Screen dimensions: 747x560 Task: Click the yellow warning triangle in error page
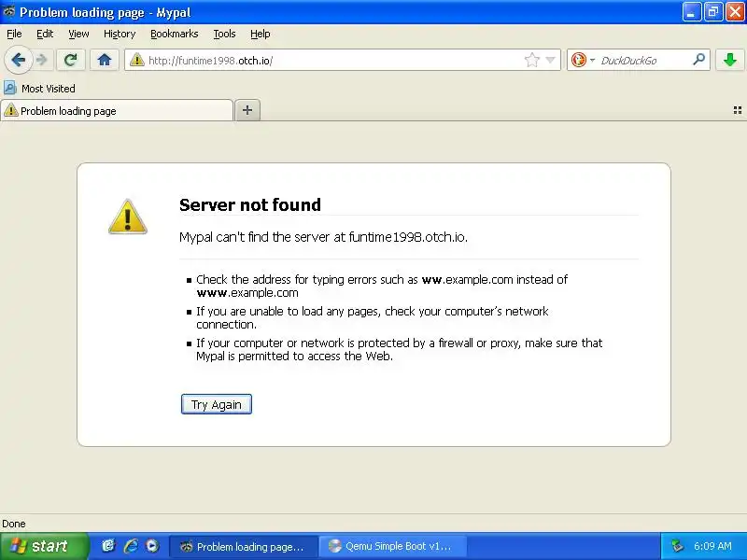click(128, 217)
